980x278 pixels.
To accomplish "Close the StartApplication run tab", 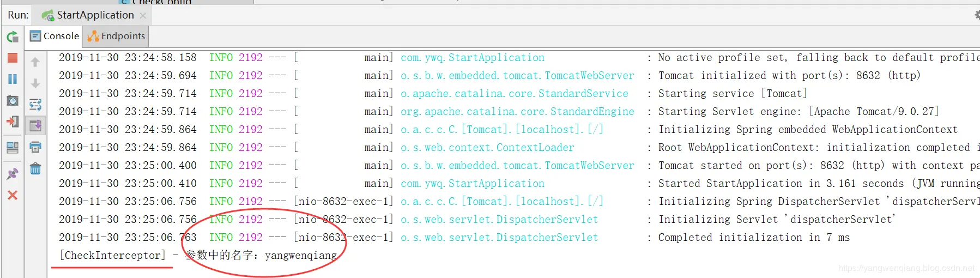I will tap(143, 15).
